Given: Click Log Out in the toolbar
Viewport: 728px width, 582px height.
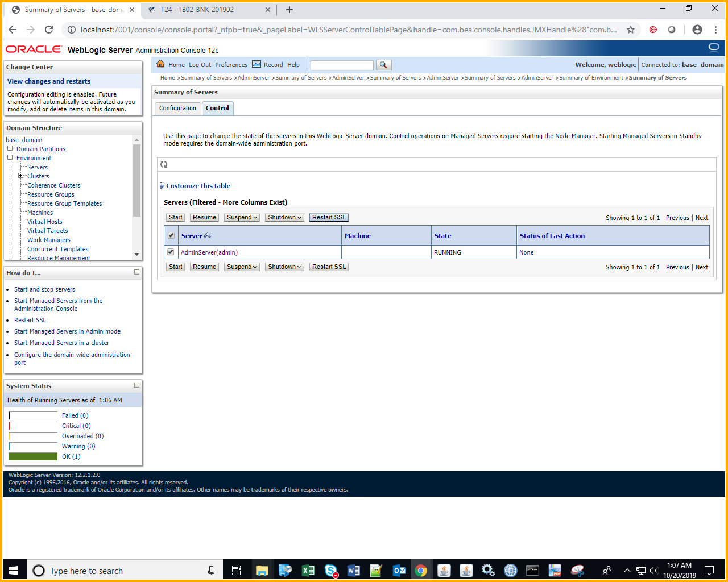Looking at the screenshot, I should (x=200, y=65).
